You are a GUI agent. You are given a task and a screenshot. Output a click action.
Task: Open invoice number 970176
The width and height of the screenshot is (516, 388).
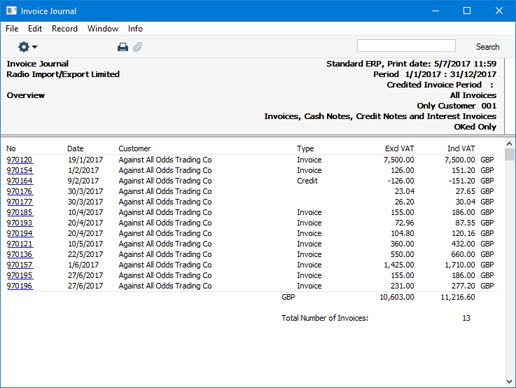20,191
